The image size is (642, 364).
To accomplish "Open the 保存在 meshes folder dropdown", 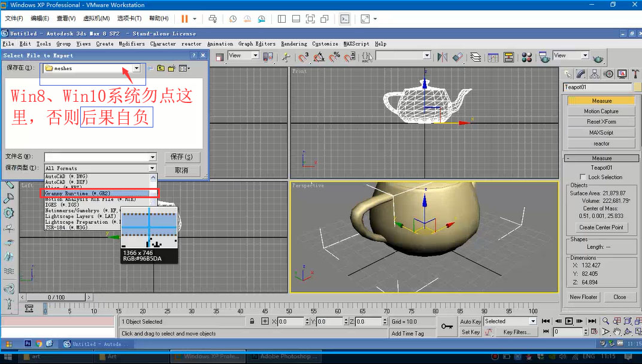I will [x=137, y=68].
